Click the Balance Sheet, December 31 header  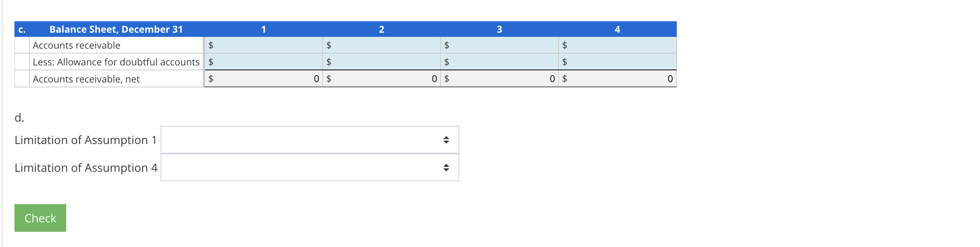116,29
